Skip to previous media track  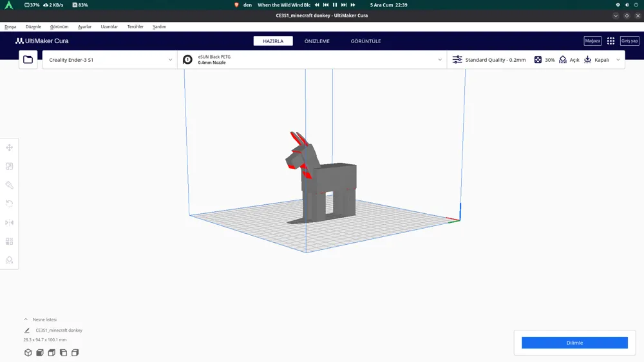point(326,5)
